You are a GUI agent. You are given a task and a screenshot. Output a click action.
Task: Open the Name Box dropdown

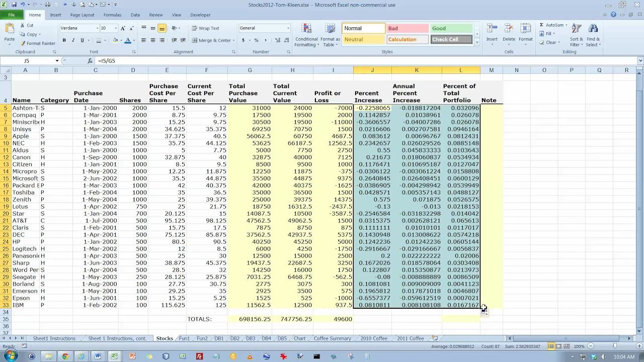point(57,61)
